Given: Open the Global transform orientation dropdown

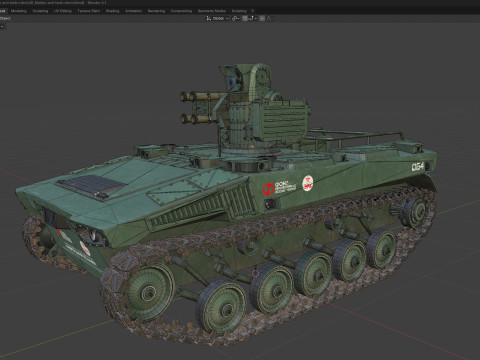Looking at the screenshot, I should pyautogui.click(x=217, y=18).
